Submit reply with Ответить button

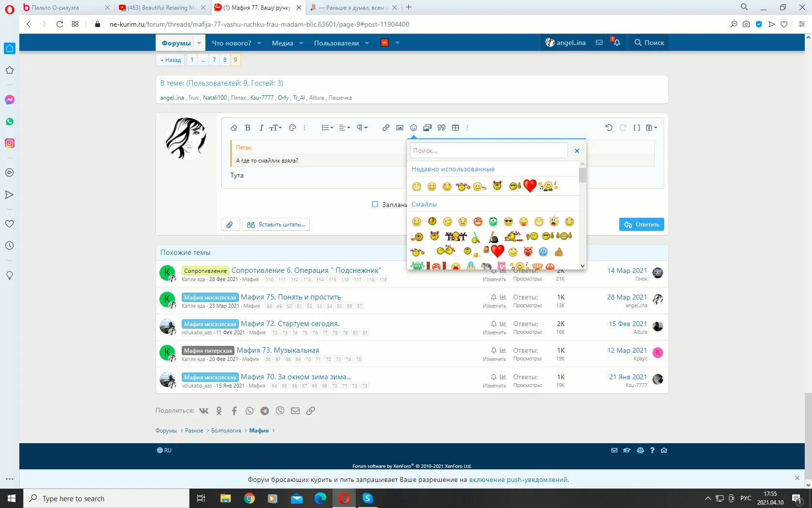[641, 224]
